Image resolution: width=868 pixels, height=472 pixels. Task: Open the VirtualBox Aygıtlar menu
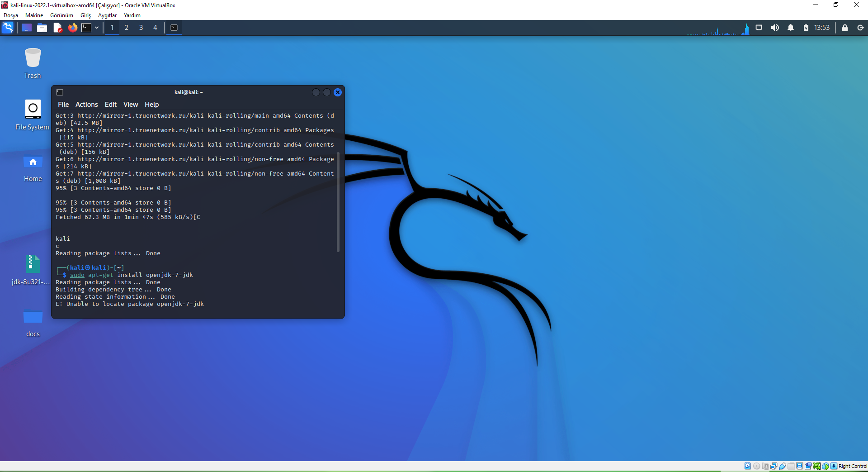pos(108,15)
